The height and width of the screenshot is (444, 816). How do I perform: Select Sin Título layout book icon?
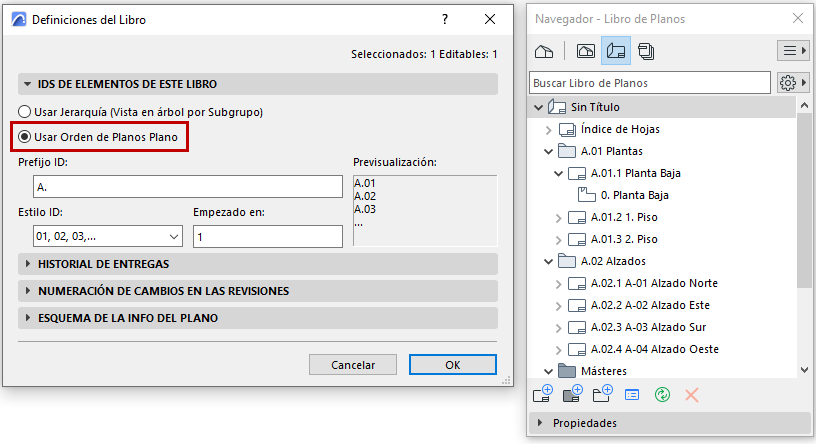(x=557, y=107)
